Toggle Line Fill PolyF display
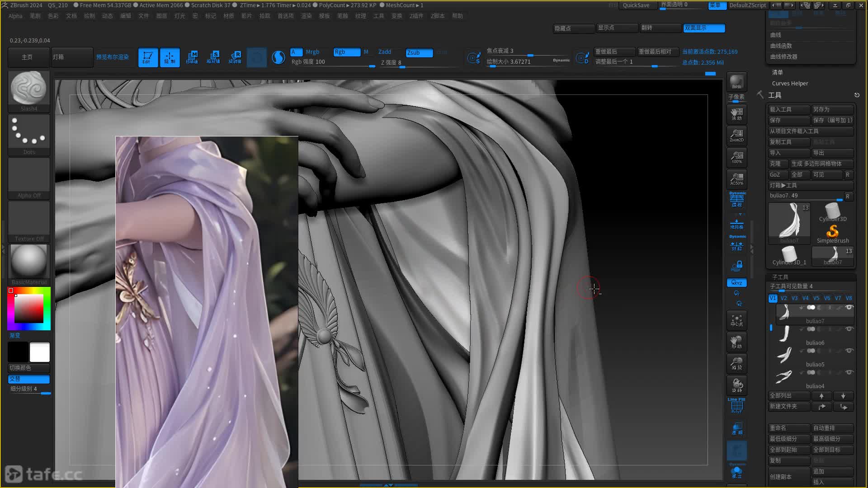 point(736,406)
